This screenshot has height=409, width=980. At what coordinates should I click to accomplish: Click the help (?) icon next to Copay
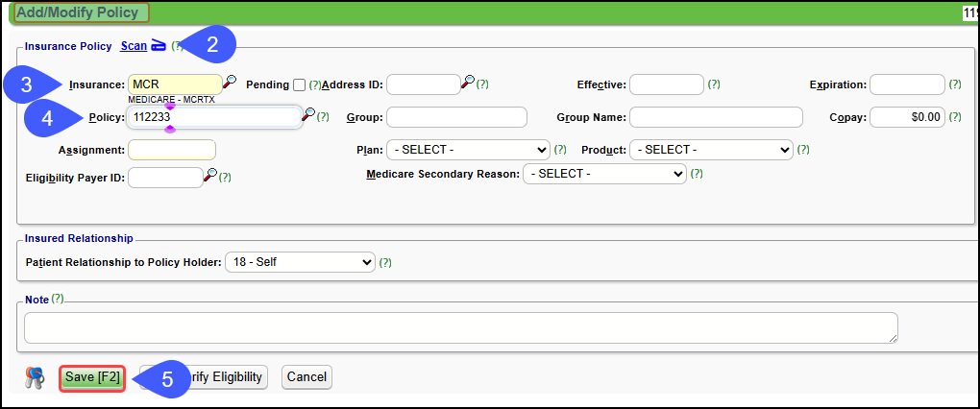pyautogui.click(x=955, y=117)
